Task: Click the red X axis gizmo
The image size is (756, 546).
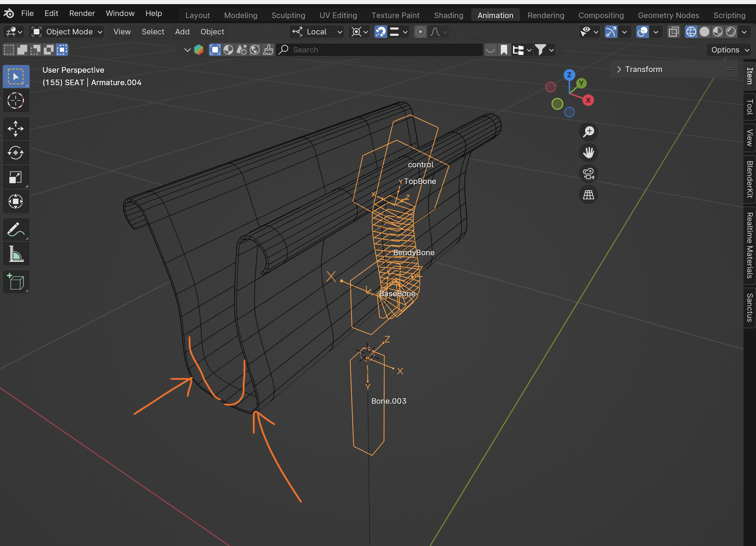Action: 588,100
